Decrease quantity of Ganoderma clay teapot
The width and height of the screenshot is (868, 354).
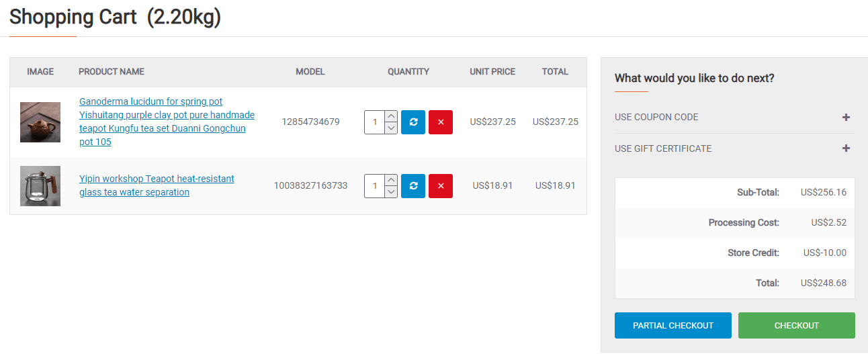(391, 128)
